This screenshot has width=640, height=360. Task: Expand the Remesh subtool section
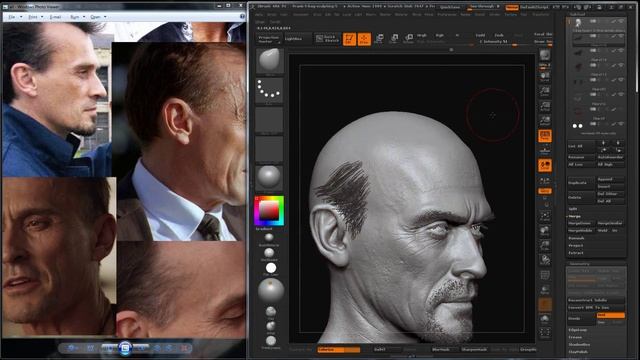[x=576, y=238]
